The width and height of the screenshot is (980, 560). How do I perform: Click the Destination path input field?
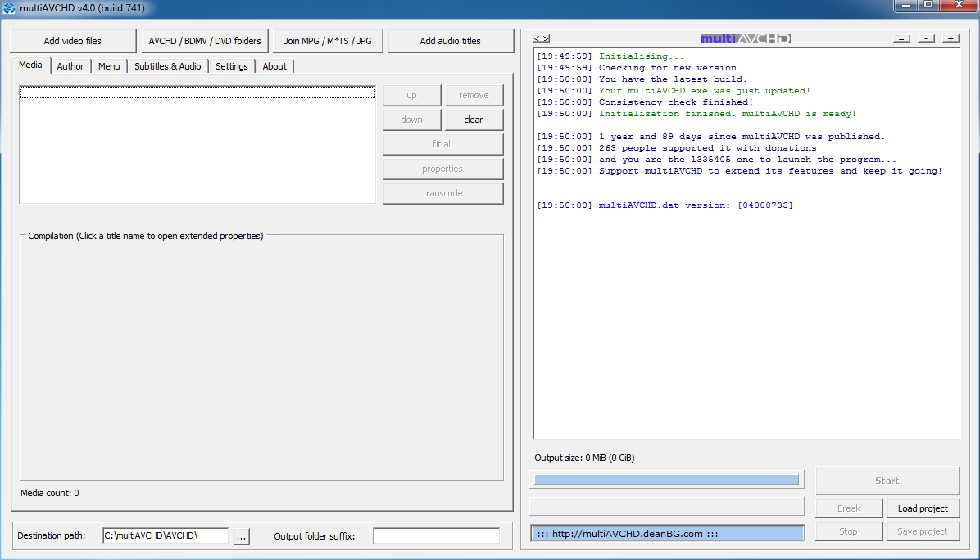(166, 535)
